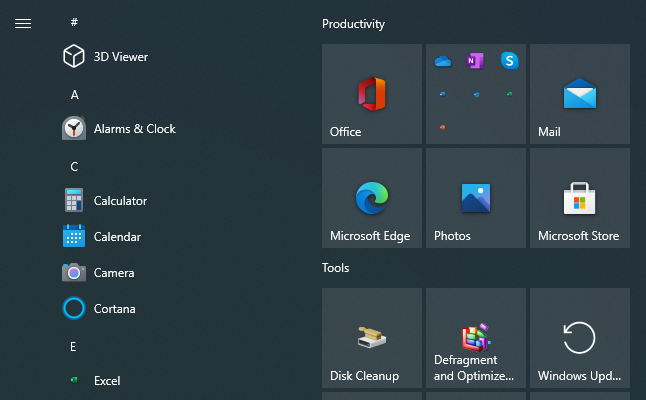Image resolution: width=646 pixels, height=400 pixels.
Task: Click the small green Excel icon in folder tile
Action: point(510,94)
